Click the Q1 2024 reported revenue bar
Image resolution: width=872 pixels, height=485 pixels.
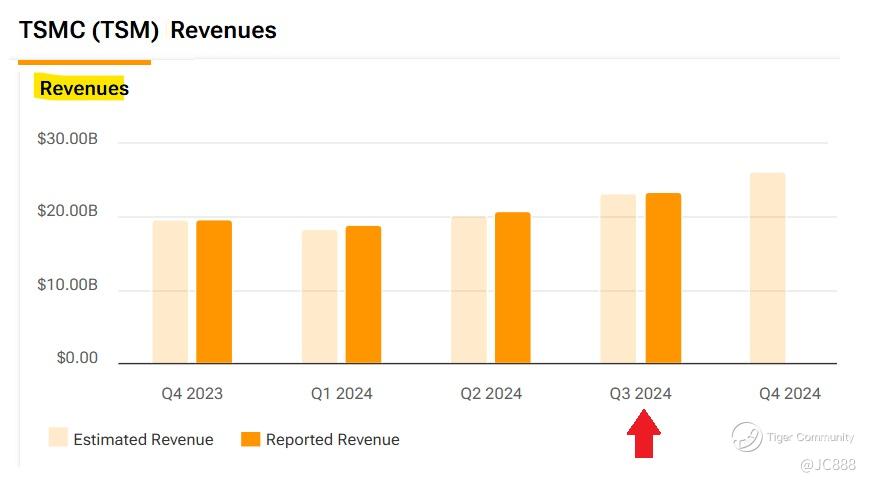(363, 295)
